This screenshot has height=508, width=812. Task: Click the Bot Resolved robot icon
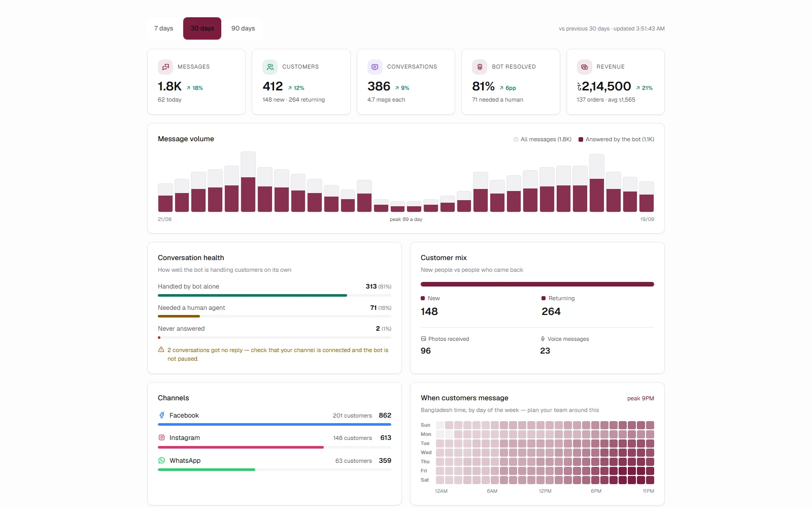(480, 67)
